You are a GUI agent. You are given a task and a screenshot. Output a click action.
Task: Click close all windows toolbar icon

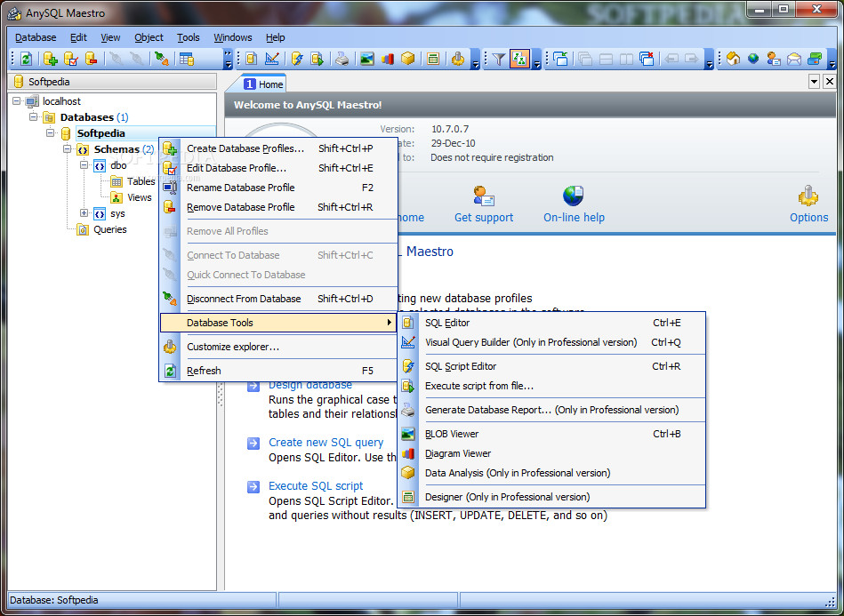647,60
